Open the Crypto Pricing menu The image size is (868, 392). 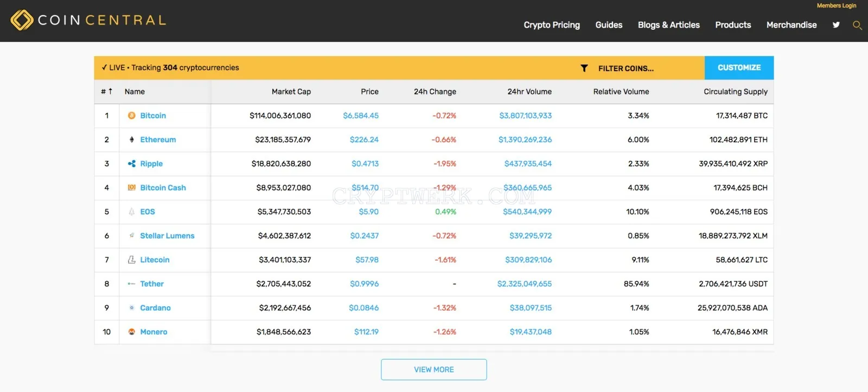click(552, 25)
